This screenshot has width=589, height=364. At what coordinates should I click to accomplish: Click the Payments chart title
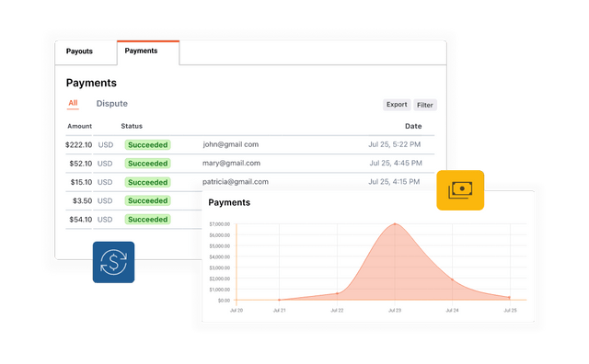[x=229, y=202]
